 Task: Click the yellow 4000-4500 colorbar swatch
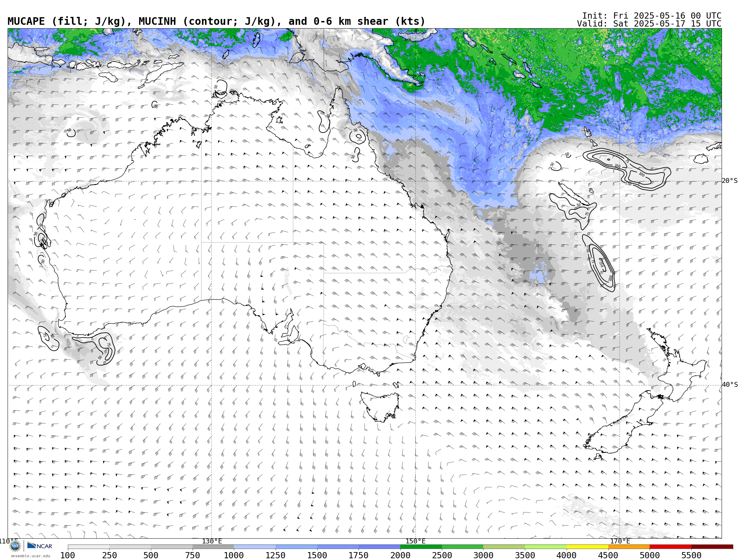pyautogui.click(x=587, y=547)
